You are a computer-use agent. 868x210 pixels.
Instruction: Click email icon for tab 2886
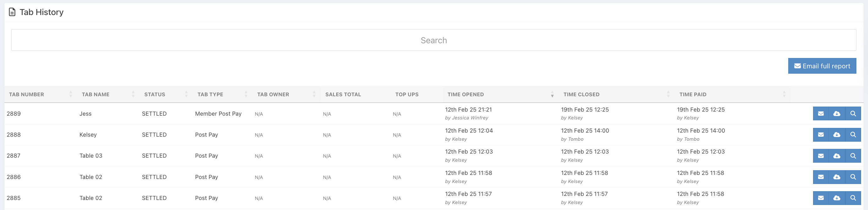(x=821, y=177)
